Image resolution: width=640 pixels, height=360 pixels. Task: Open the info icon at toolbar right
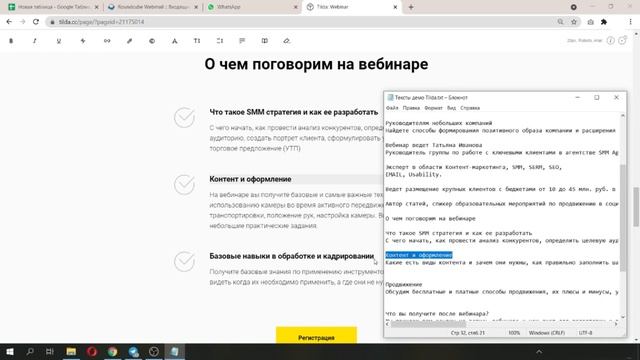pos(611,40)
